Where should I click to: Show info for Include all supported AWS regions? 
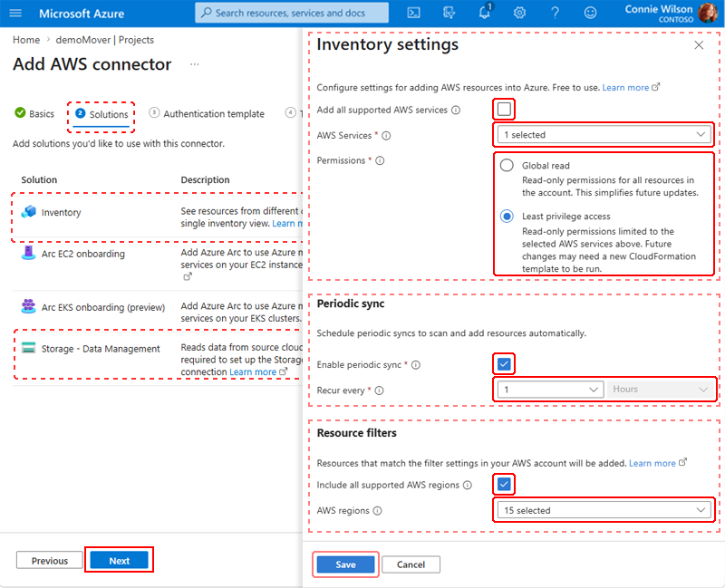468,485
